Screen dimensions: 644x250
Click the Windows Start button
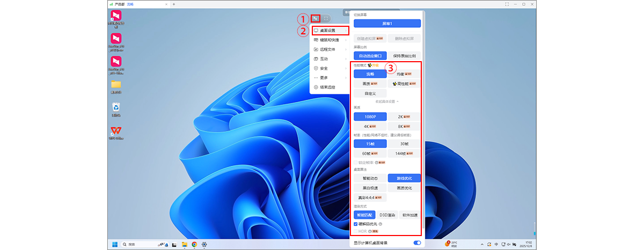(x=114, y=244)
